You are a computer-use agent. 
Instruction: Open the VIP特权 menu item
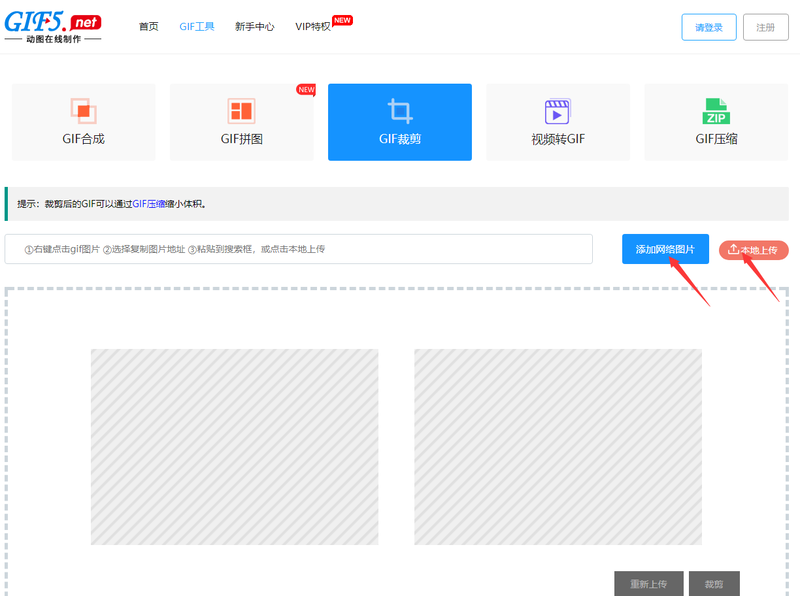[x=313, y=27]
